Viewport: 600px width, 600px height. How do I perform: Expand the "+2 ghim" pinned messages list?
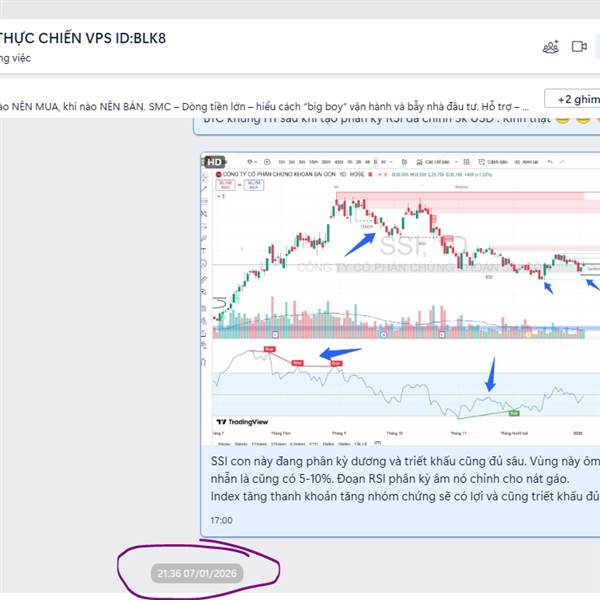pyautogui.click(x=571, y=99)
